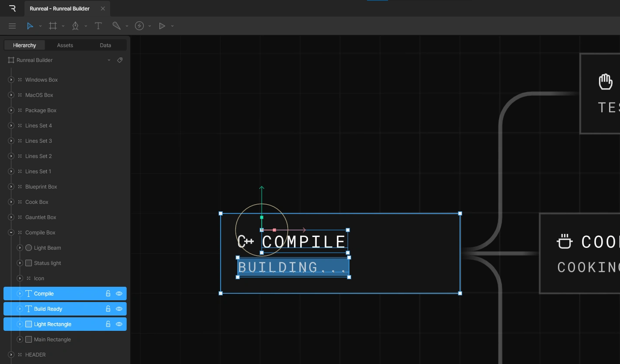Switch to the Assets tab
The image size is (620, 364).
[x=65, y=45]
